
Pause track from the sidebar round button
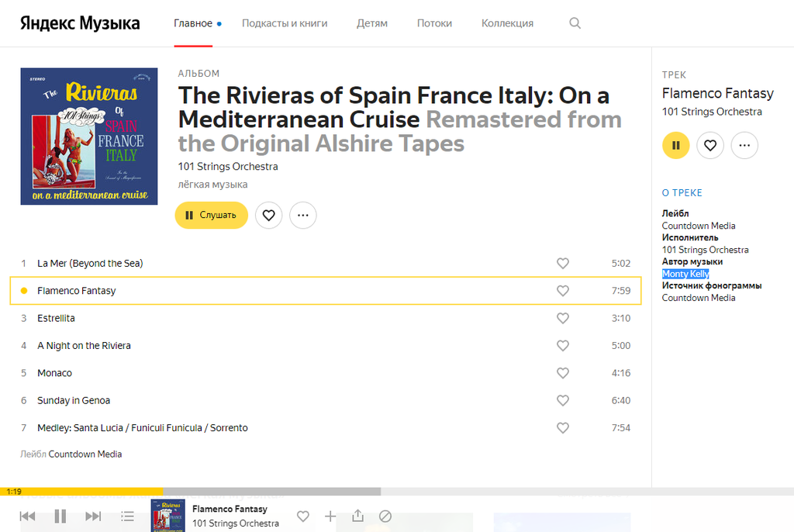coord(676,146)
